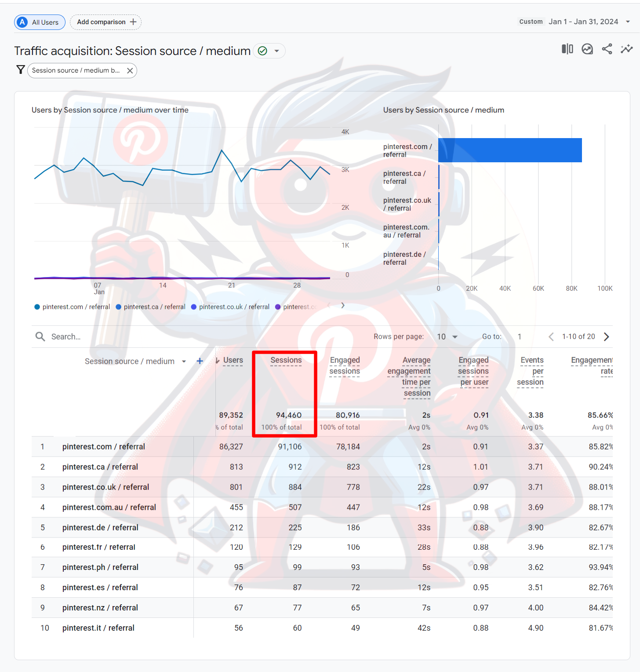The image size is (640, 672).
Task: Click the pinterest.com / referral blue bar
Action: 510,150
